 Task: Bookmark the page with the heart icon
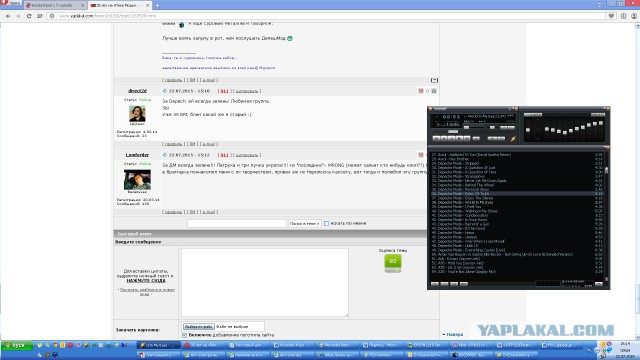pos(611,16)
